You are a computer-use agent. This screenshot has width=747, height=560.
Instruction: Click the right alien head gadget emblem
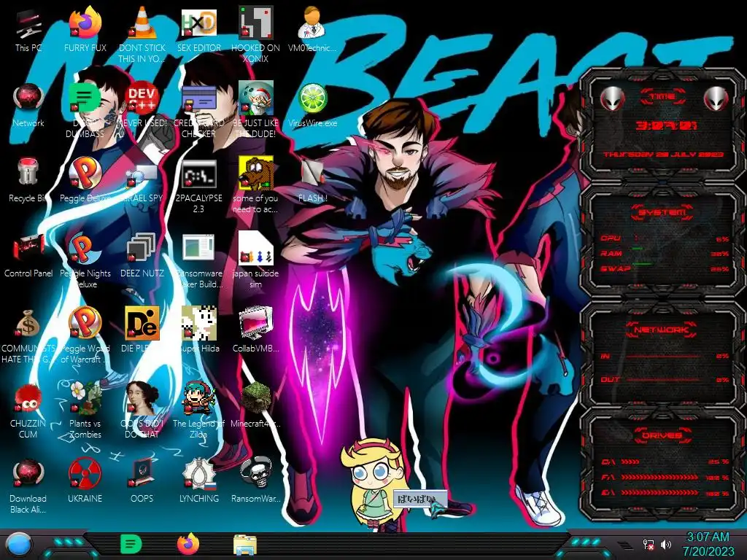point(716,99)
